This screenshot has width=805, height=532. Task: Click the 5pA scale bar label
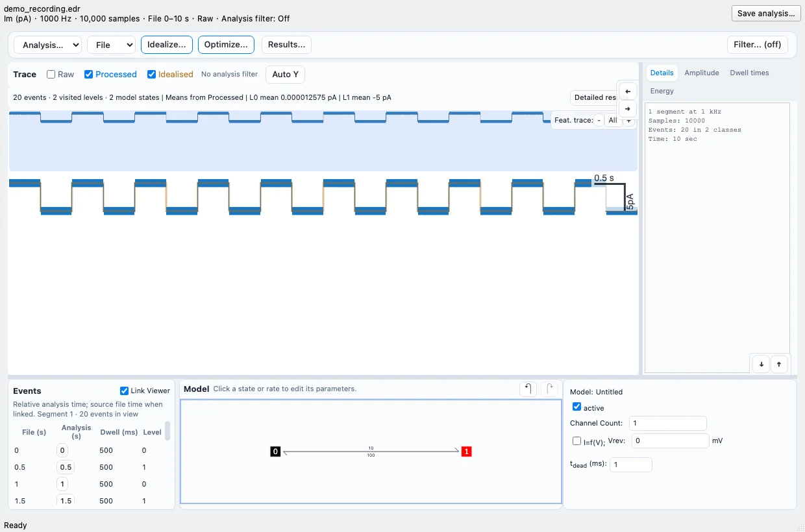coord(630,200)
